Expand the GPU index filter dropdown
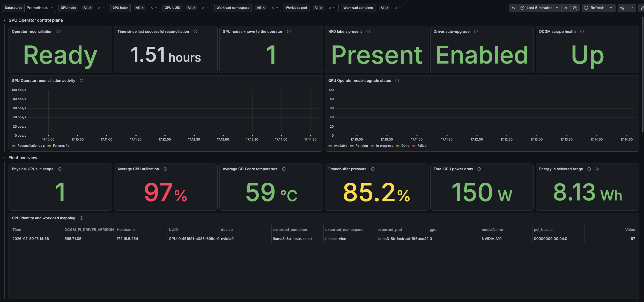 (x=156, y=8)
